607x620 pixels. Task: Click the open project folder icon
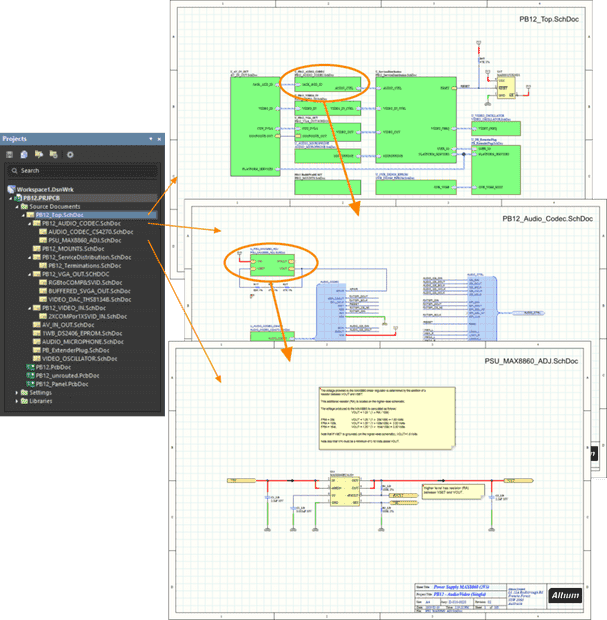tap(39, 154)
